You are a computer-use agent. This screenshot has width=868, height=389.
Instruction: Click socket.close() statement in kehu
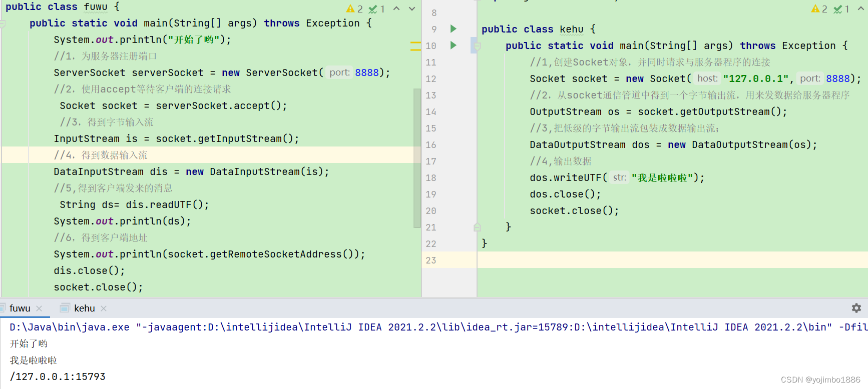point(574,210)
